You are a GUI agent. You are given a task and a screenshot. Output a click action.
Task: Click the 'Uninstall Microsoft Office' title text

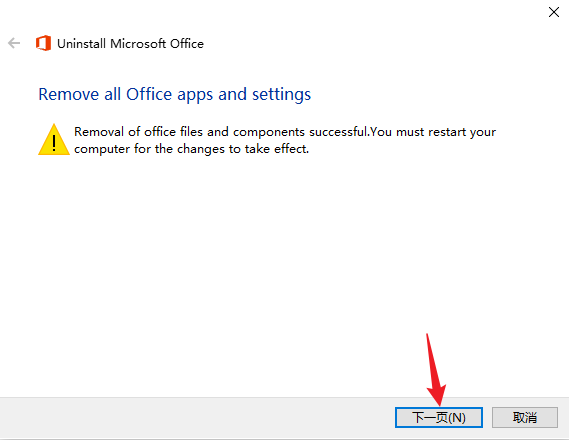coord(130,44)
